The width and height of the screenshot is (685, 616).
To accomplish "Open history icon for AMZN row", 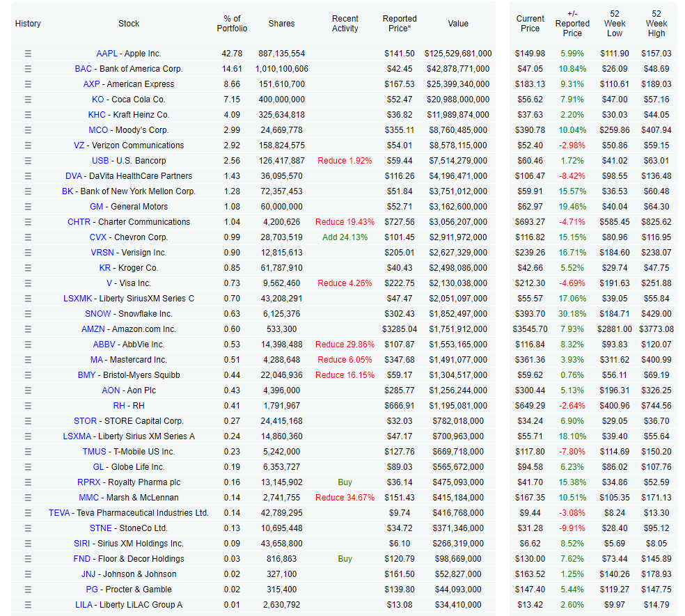I will pyautogui.click(x=28, y=329).
